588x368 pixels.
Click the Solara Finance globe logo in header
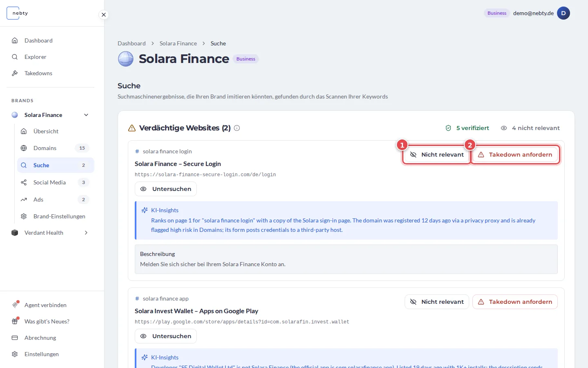coord(126,59)
